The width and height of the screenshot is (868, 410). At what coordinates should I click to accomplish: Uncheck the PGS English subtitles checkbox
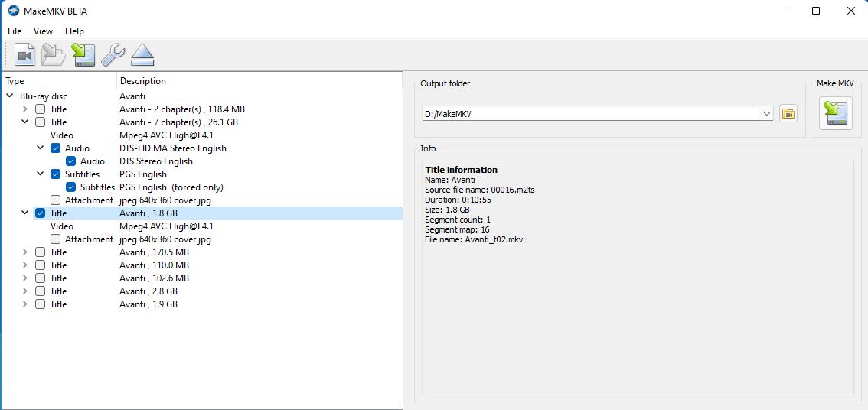click(55, 174)
